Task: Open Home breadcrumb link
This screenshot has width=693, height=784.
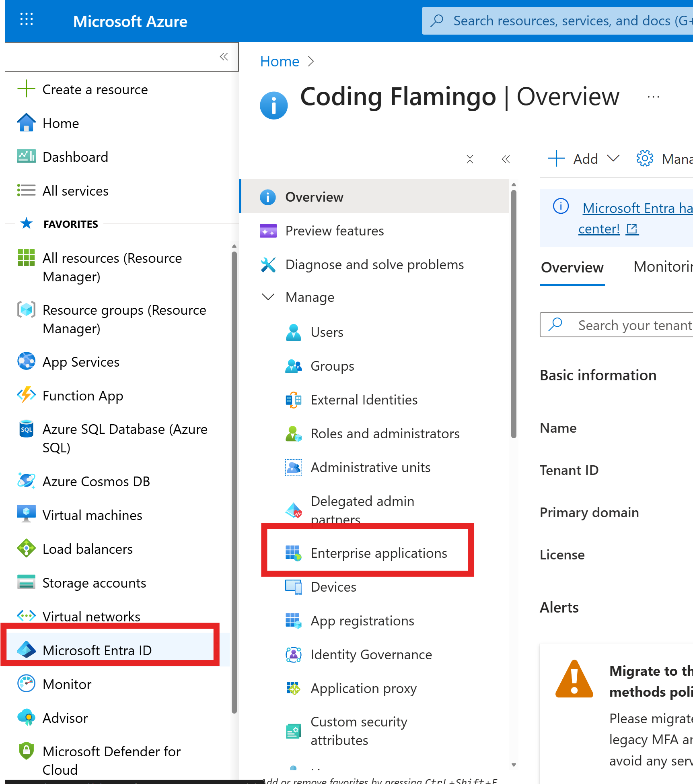Action: (280, 61)
